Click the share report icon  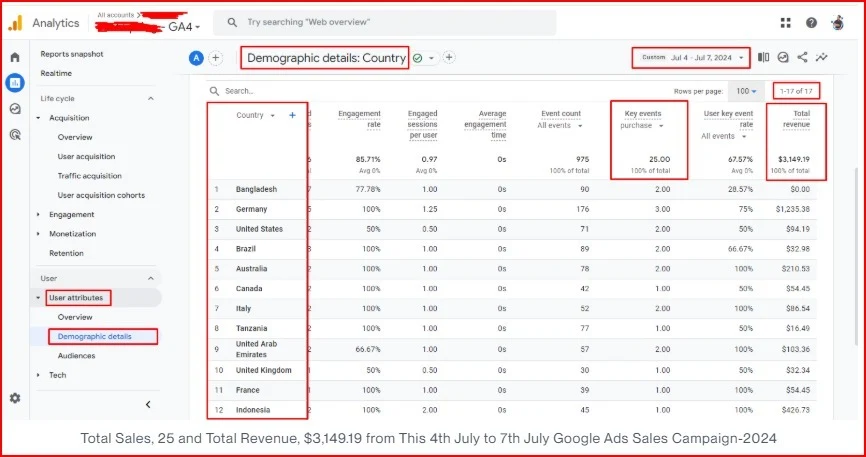click(802, 57)
